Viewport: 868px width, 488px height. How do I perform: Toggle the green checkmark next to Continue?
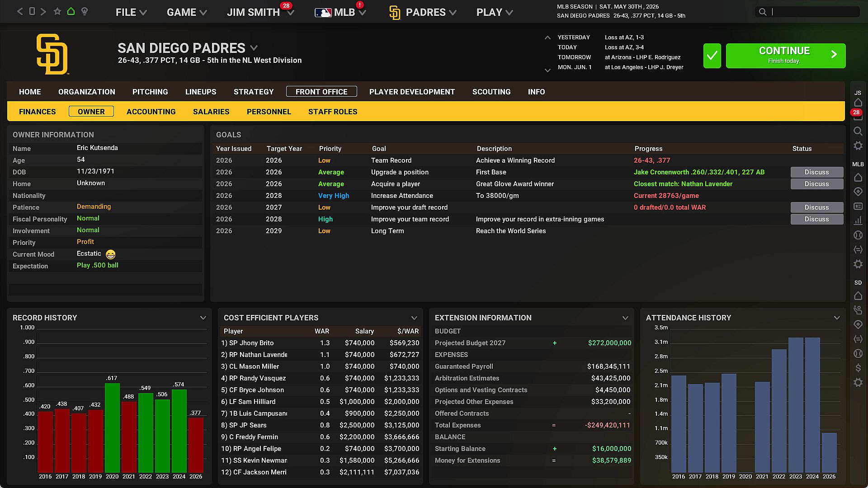[x=712, y=56]
